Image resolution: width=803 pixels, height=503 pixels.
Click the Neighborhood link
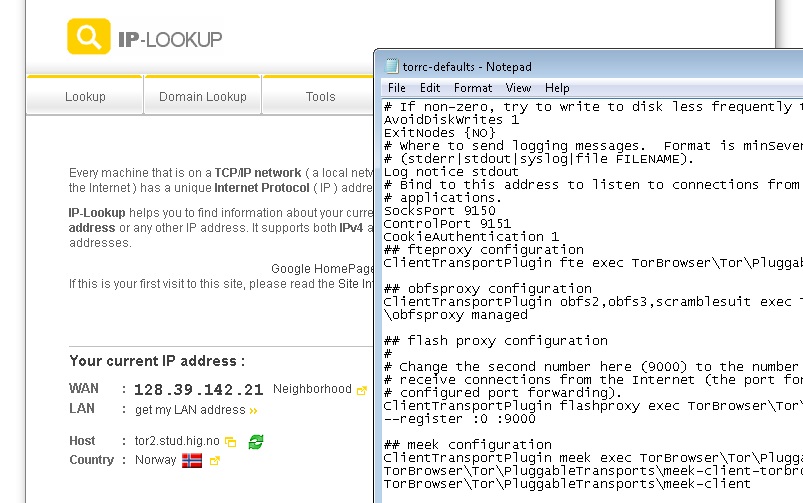coord(312,389)
